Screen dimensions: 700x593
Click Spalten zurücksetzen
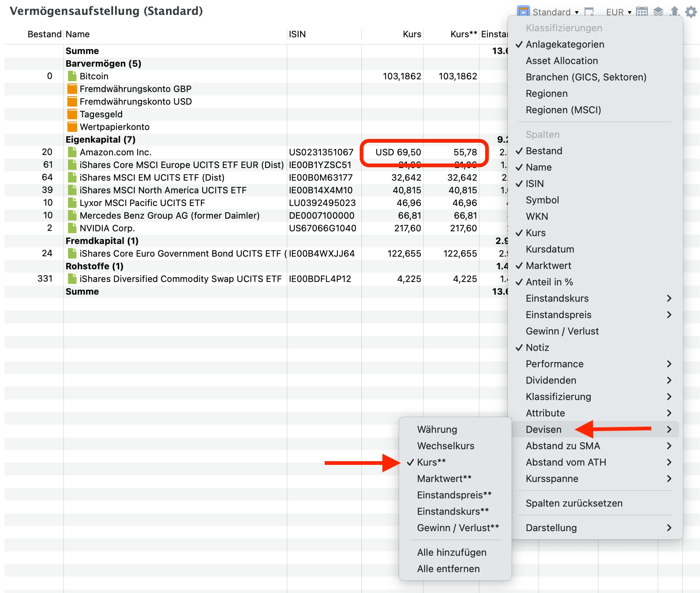(595, 503)
